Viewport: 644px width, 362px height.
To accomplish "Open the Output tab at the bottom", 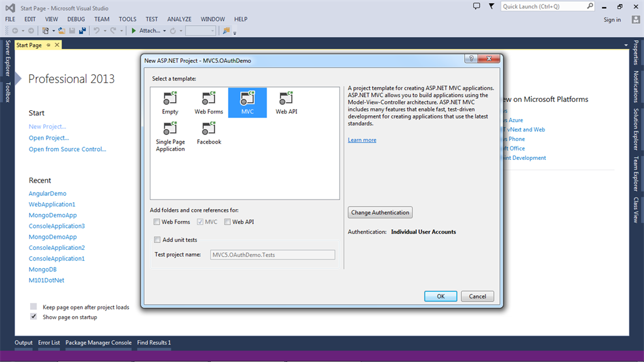I will [x=23, y=342].
